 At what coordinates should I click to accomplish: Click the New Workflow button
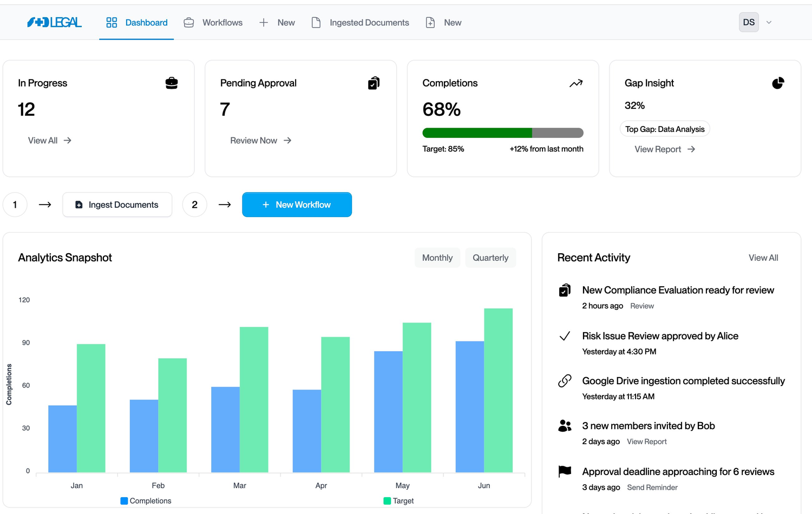[297, 205]
